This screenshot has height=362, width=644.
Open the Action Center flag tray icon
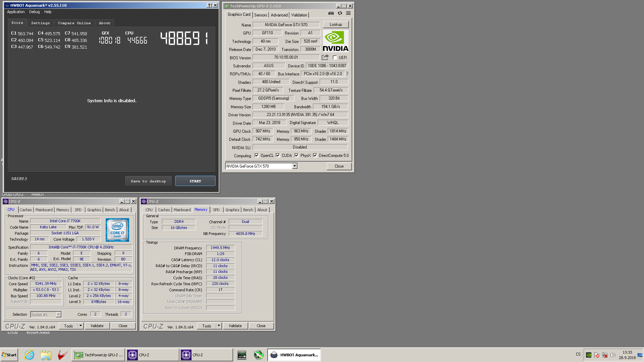(x=597, y=355)
